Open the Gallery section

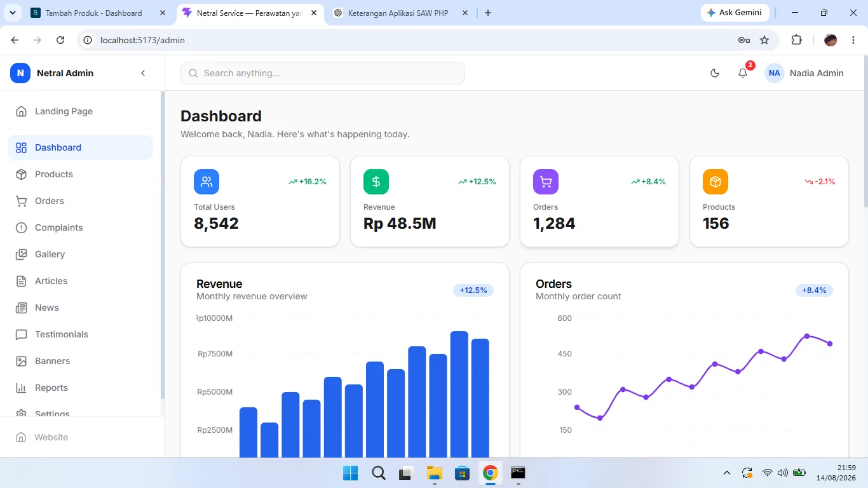coord(80,254)
